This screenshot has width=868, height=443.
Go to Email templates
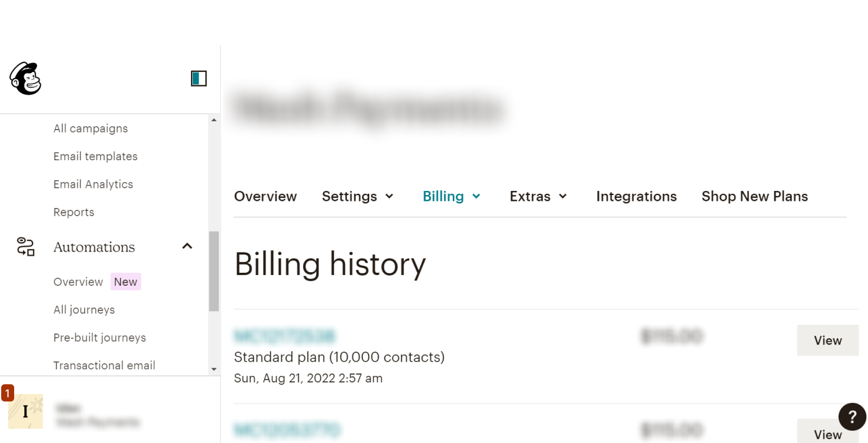coord(96,156)
